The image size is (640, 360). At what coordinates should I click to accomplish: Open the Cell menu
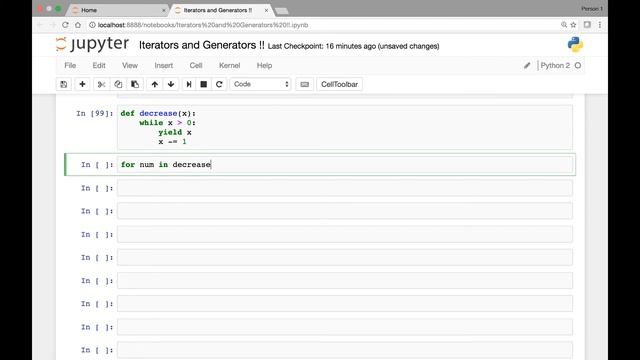tap(196, 65)
